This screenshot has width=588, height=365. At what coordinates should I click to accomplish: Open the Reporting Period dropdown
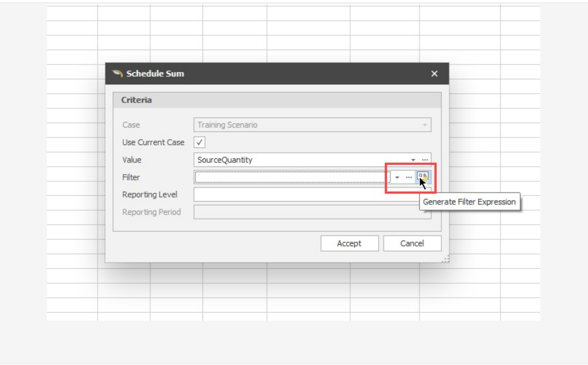point(425,212)
